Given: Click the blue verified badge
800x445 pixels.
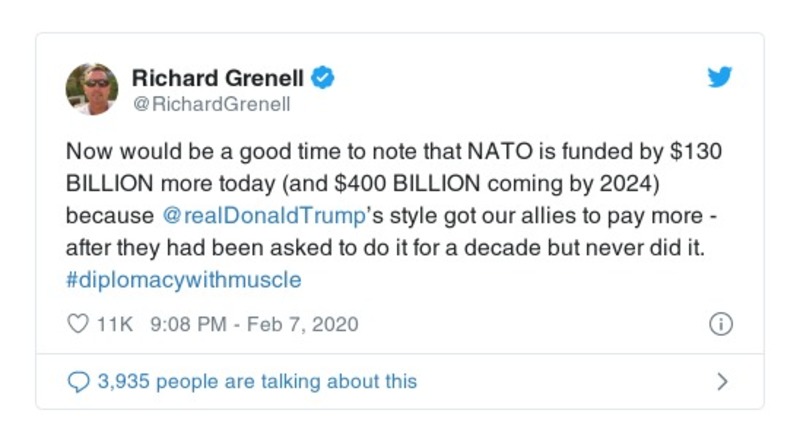Looking at the screenshot, I should tap(322, 77).
